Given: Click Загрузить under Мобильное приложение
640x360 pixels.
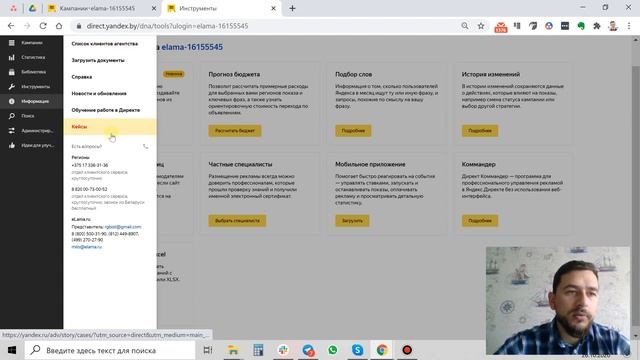Looking at the screenshot, I should pyautogui.click(x=352, y=221).
